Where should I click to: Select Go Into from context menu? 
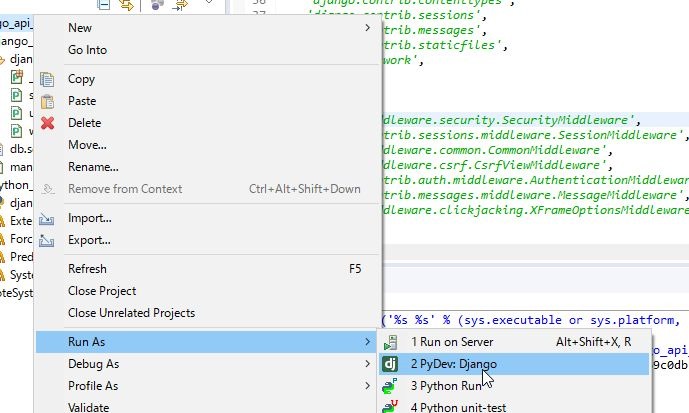tap(87, 50)
